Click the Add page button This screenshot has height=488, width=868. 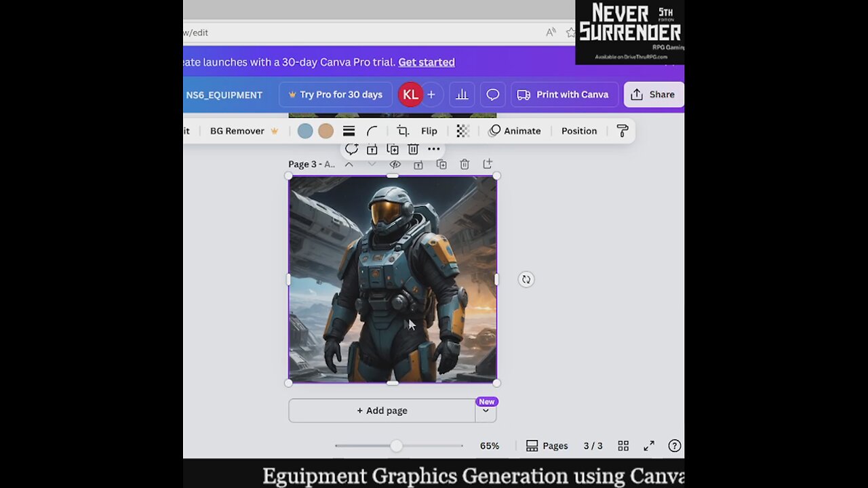(382, 411)
